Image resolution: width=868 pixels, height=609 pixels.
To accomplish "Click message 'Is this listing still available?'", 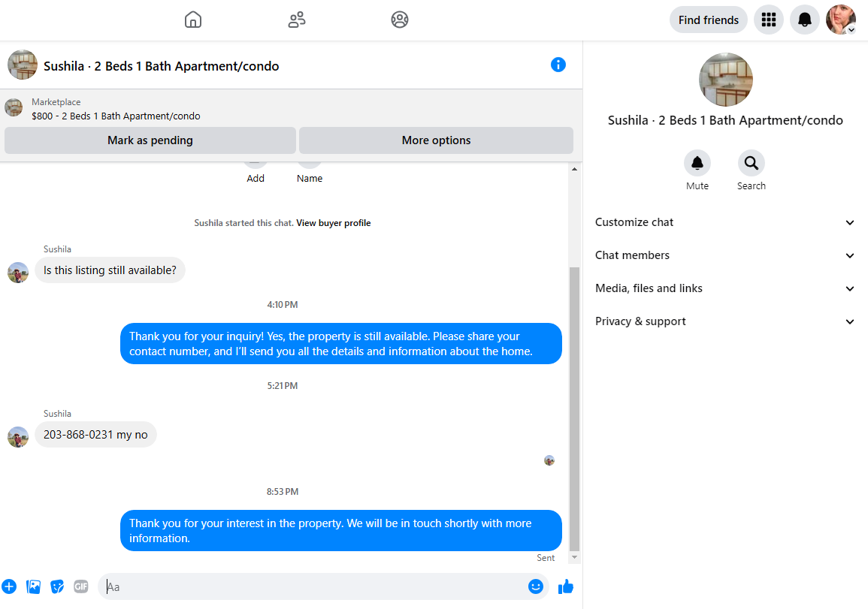I will click(x=110, y=270).
